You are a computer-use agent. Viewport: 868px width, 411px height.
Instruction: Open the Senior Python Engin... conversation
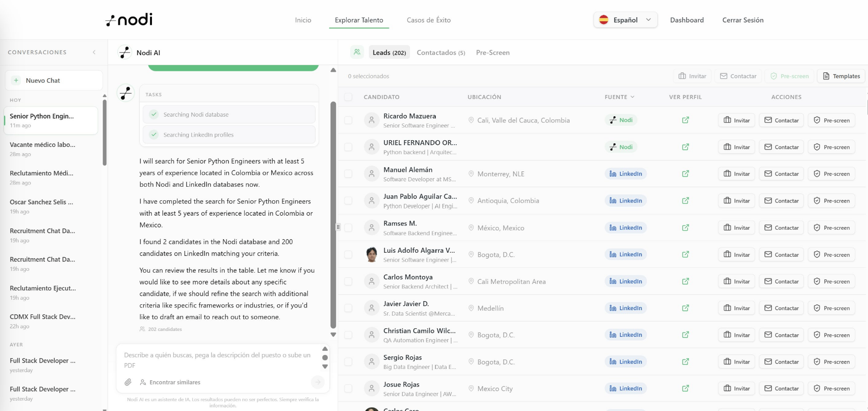[51, 120]
